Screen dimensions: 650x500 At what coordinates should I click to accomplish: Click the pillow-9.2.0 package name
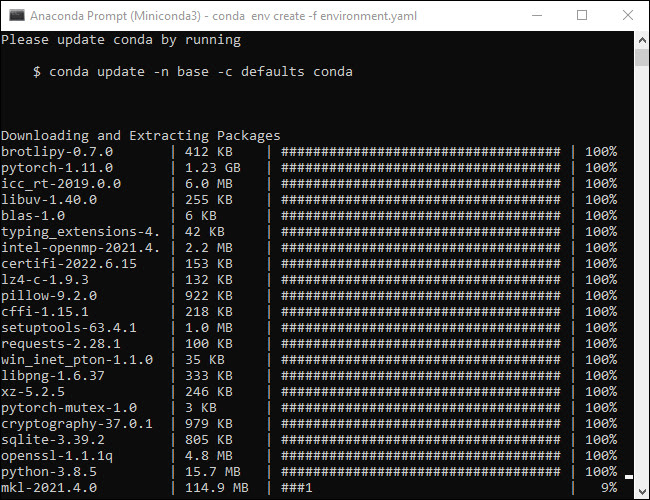49,296
